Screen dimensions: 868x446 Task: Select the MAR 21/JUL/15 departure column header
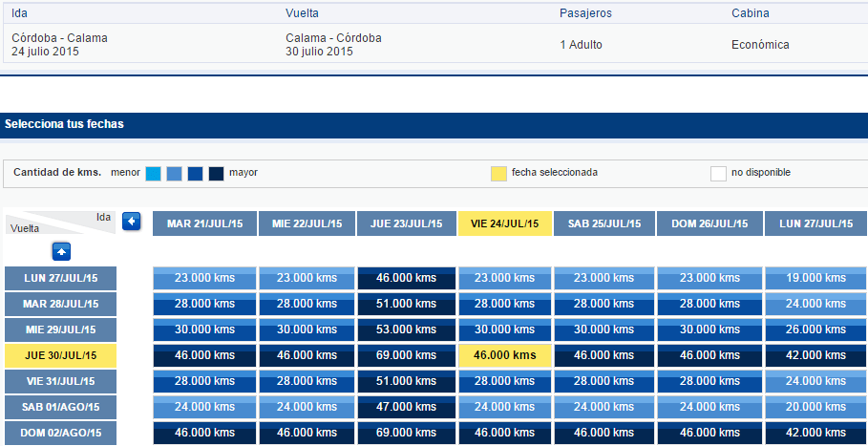204,223
